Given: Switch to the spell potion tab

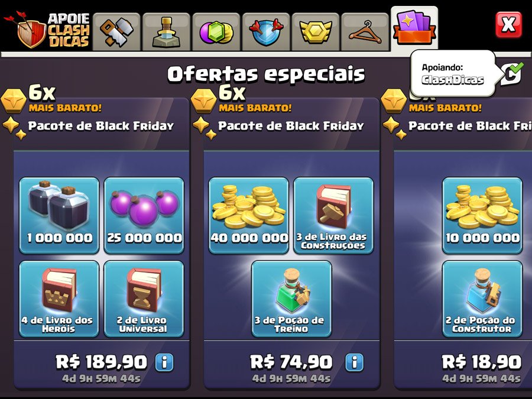Looking at the screenshot, I should point(166,33).
